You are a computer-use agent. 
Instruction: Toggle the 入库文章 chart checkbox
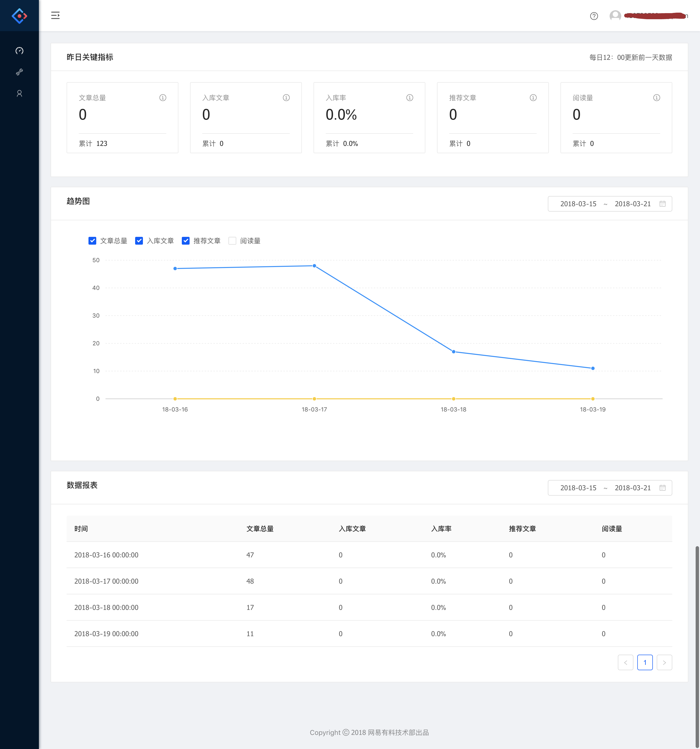(139, 241)
